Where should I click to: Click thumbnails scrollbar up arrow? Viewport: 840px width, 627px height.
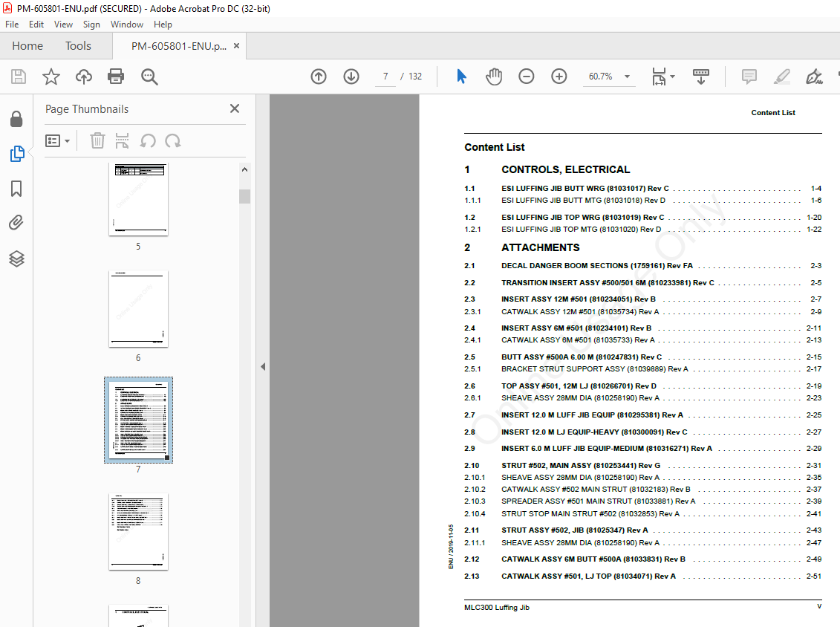tap(244, 169)
